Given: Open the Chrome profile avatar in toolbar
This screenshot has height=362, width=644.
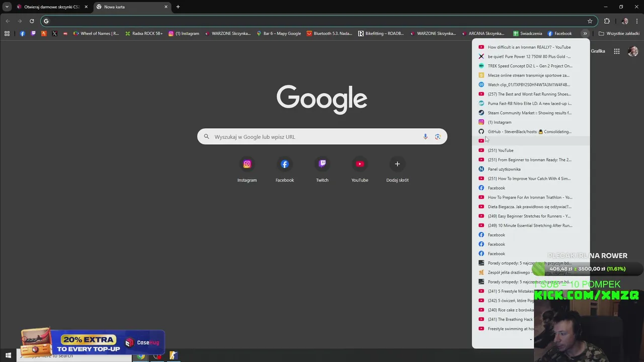Looking at the screenshot, I should 625,21.
